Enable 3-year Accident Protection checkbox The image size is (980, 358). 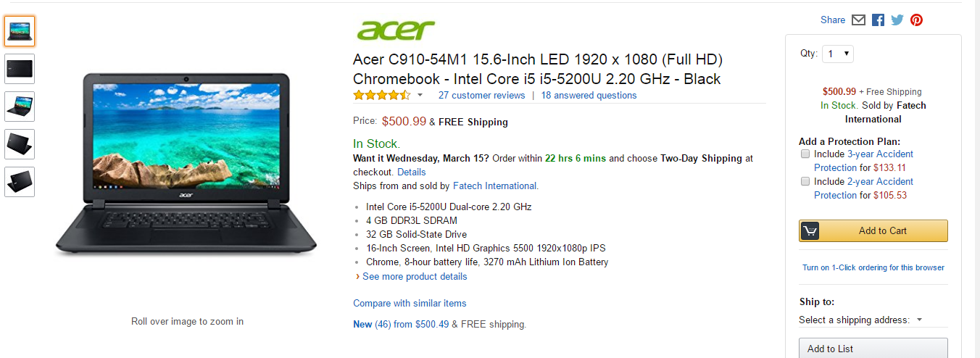point(805,154)
